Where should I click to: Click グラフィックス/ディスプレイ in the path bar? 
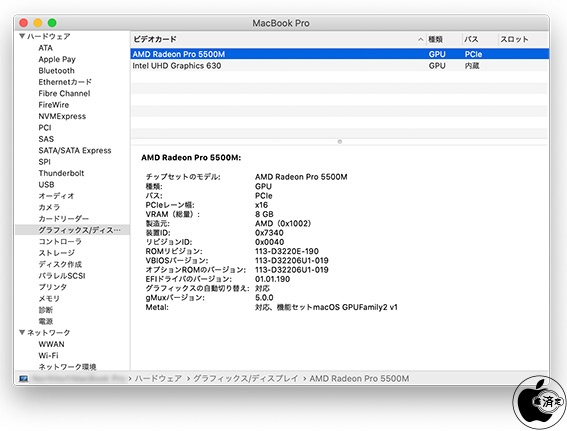(246, 379)
